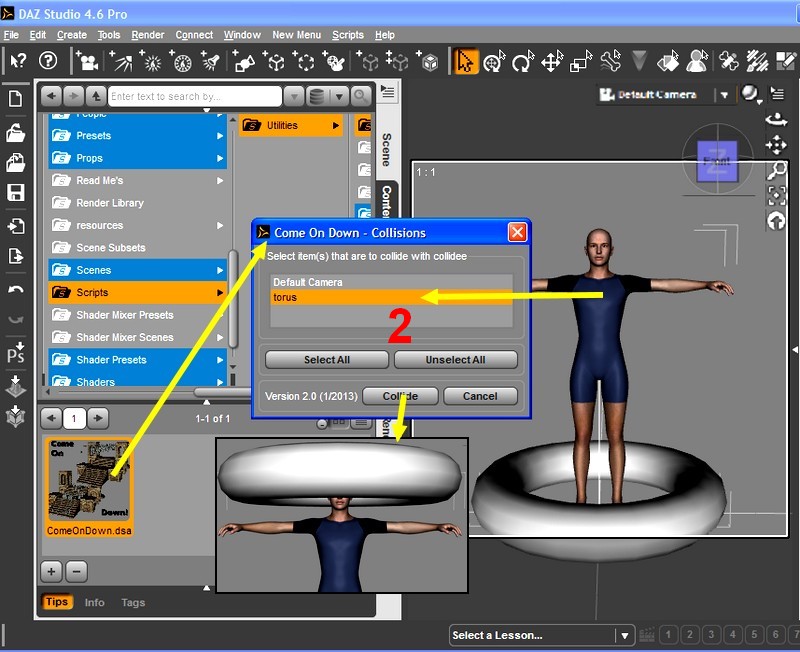Click Select All in Collisions dialog
The width and height of the screenshot is (800, 652).
tap(327, 360)
